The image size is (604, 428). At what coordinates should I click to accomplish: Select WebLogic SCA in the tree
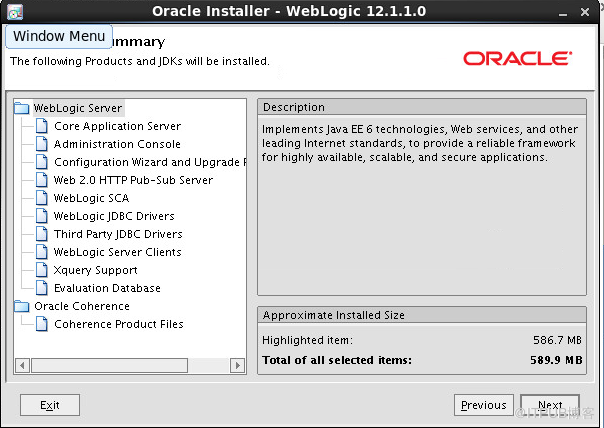tap(91, 198)
